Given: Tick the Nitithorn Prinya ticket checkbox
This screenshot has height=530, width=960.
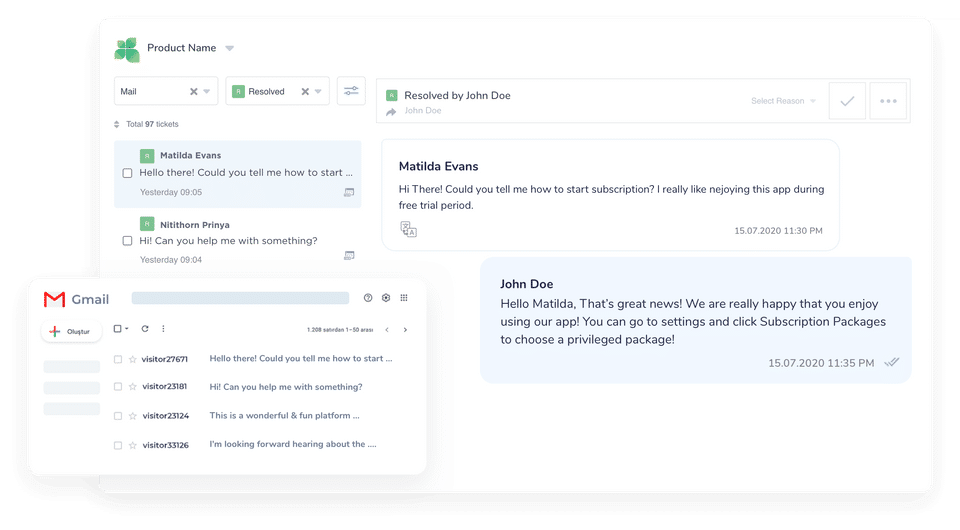Looking at the screenshot, I should coord(127,241).
